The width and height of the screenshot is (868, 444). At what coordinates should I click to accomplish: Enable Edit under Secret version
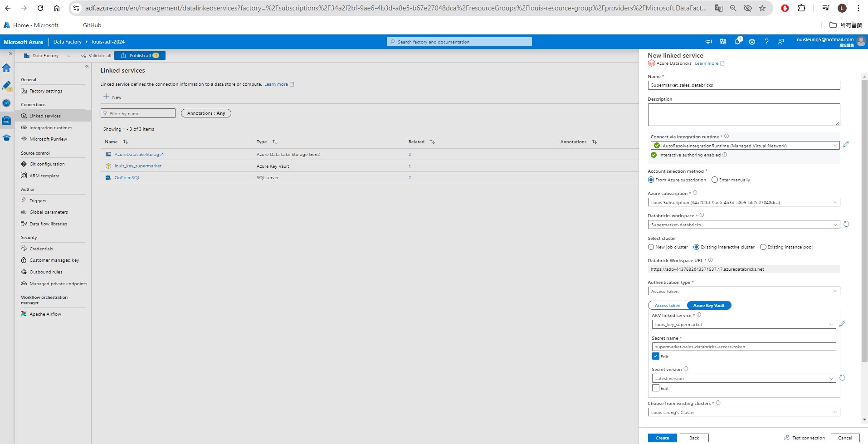click(x=655, y=388)
